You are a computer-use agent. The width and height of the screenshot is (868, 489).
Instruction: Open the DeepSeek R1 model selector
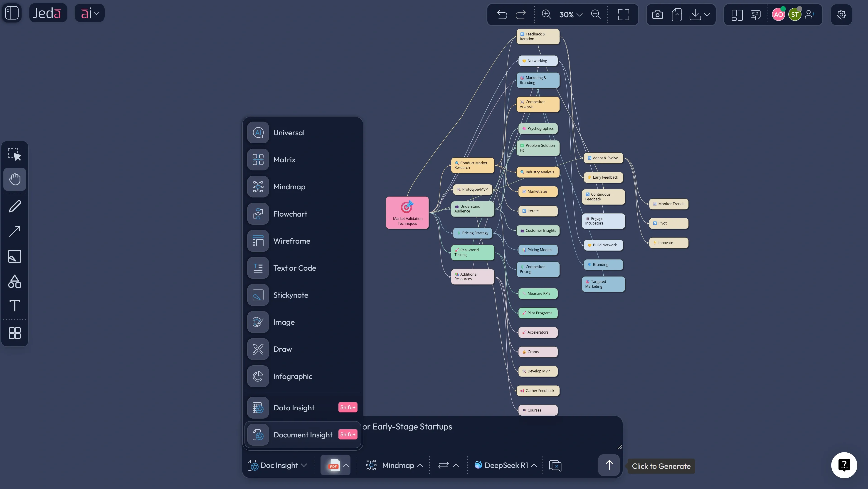pos(504,465)
